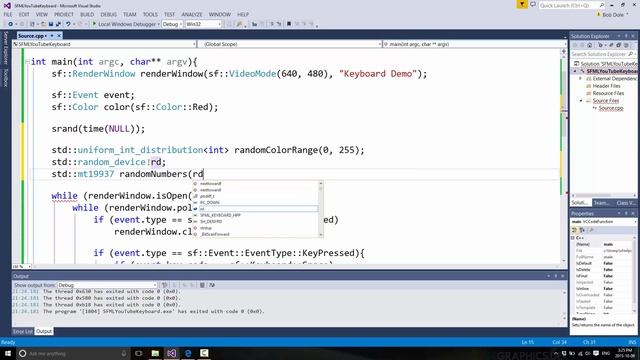Open the EDIT menu

coord(24,14)
